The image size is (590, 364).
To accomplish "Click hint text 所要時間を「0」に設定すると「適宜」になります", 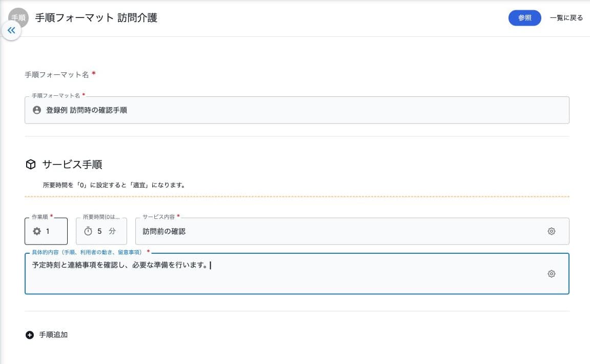I will pyautogui.click(x=114, y=185).
